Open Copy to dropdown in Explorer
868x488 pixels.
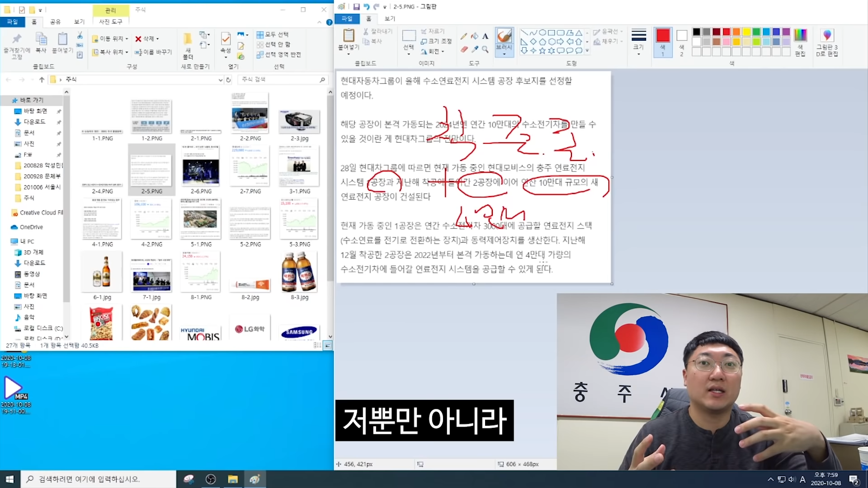point(110,52)
